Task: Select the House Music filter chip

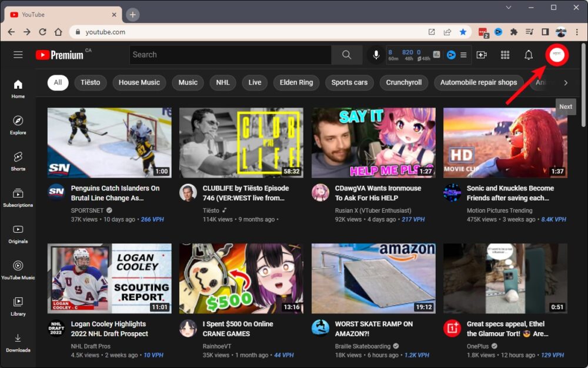Action: [139, 82]
